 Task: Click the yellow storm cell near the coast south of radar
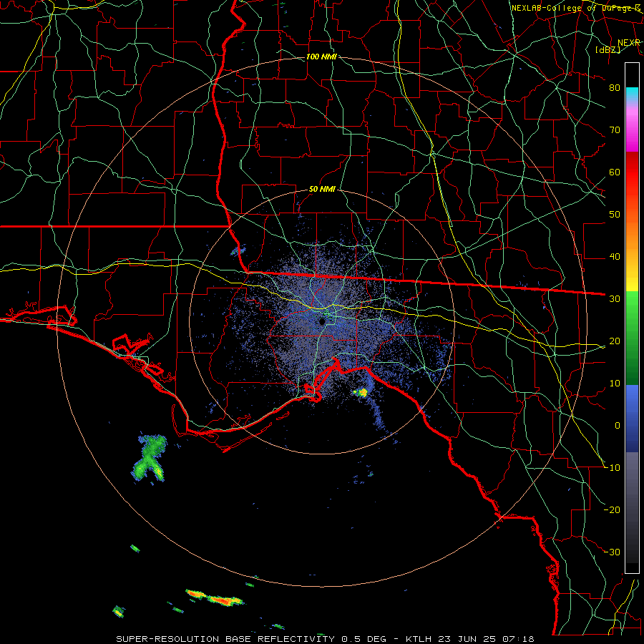(x=361, y=393)
